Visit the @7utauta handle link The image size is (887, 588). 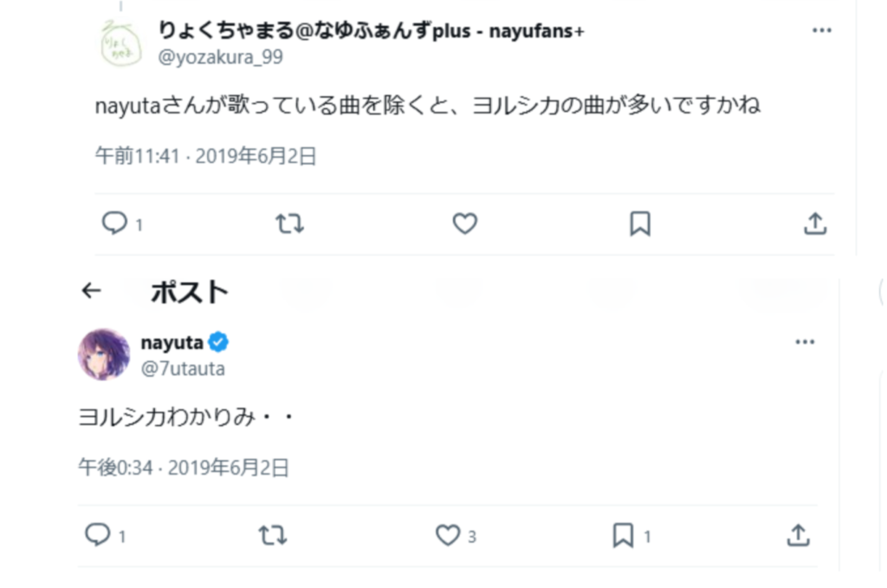[x=183, y=369]
